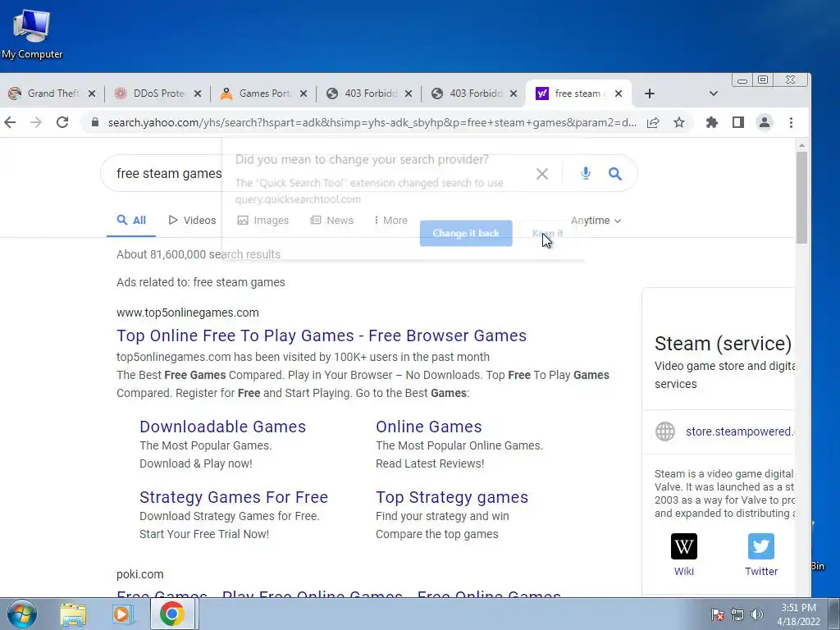The image size is (840, 630).
Task: Click the scrollbar up arrow
Action: click(801, 144)
